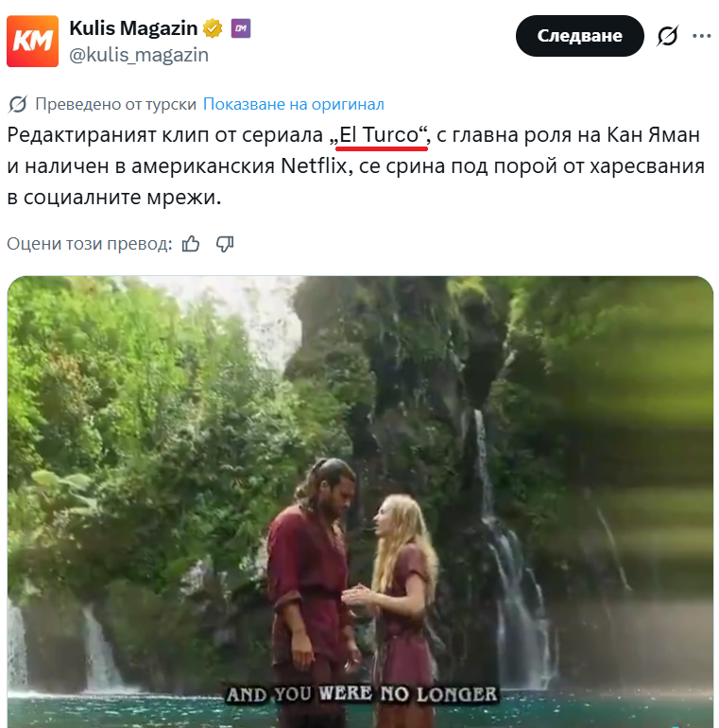Play the waterfall video clip
Image resolution: width=719 pixels, height=728 pixels.
pyautogui.click(x=360, y=501)
